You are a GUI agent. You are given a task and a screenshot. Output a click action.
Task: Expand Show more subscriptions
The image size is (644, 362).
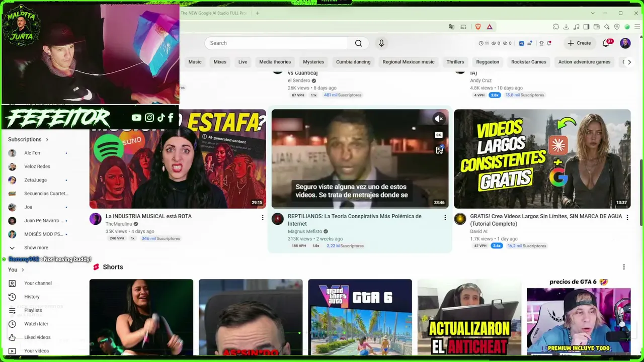click(x=36, y=247)
